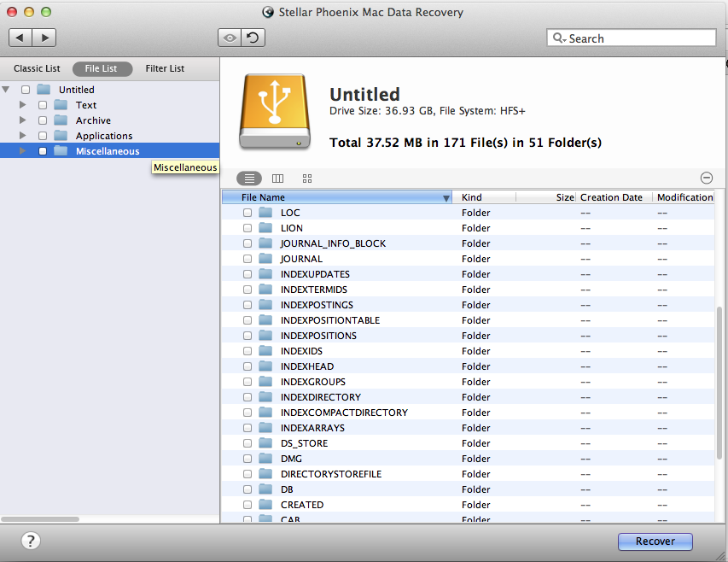Click the LION folder icon
Viewport: 728px width, 562px height.
click(x=265, y=227)
